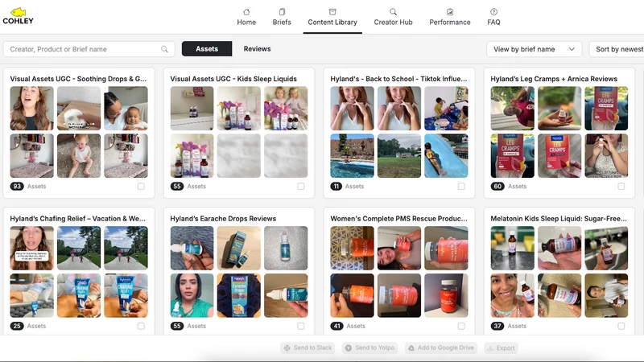Click the 37 assets count badge
Viewport: 644px width, 362px height.
click(497, 326)
